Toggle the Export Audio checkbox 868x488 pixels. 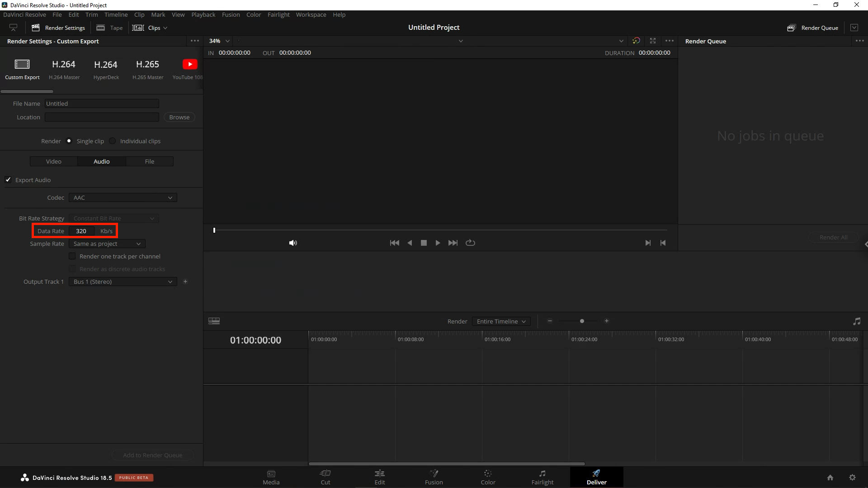coord(8,180)
